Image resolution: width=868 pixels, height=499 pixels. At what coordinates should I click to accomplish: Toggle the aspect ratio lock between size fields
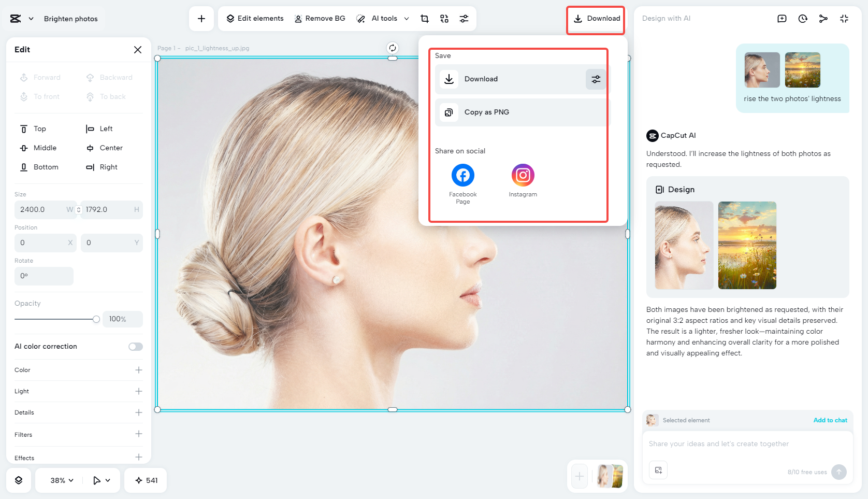pyautogui.click(x=79, y=210)
